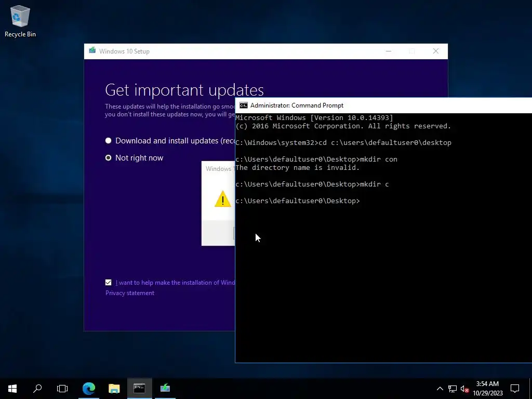The height and width of the screenshot is (399, 532).
Task: Click the Command Prompt title bar icon
Action: pos(244,105)
